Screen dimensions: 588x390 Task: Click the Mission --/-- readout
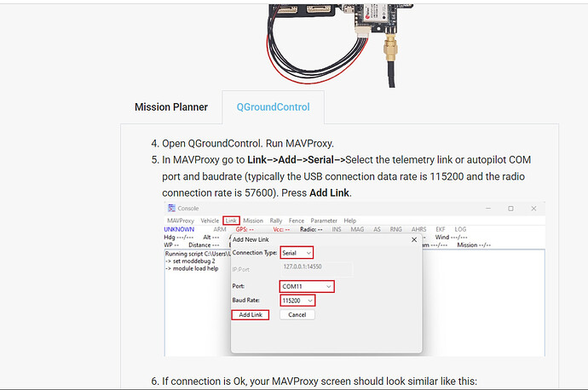tap(474, 245)
